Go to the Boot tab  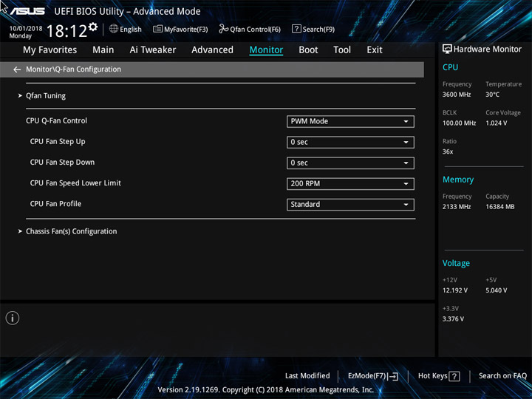[x=308, y=50]
